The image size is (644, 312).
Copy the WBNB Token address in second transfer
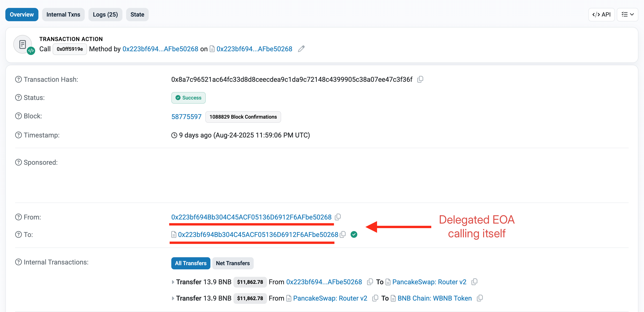[479, 298]
